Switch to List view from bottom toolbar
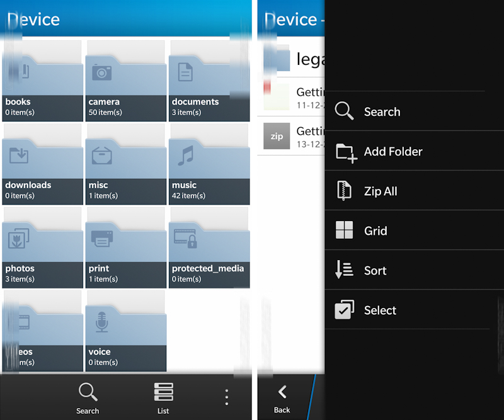 pyautogui.click(x=163, y=397)
